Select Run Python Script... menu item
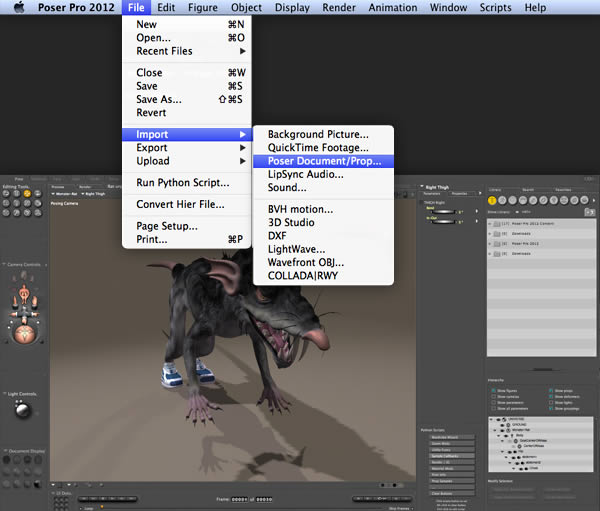Viewport: 600px width, 511px height. pos(187,183)
